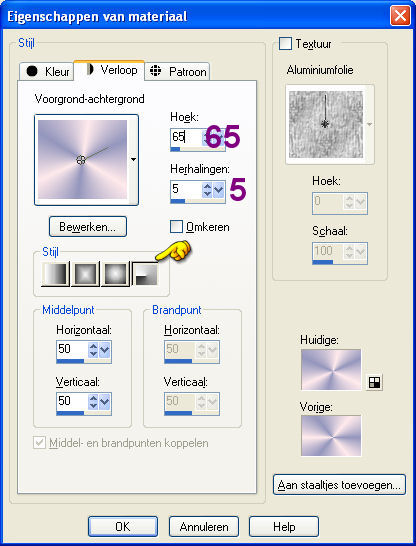Enable the Textuur checkbox
This screenshot has height=546, width=416.
point(285,44)
